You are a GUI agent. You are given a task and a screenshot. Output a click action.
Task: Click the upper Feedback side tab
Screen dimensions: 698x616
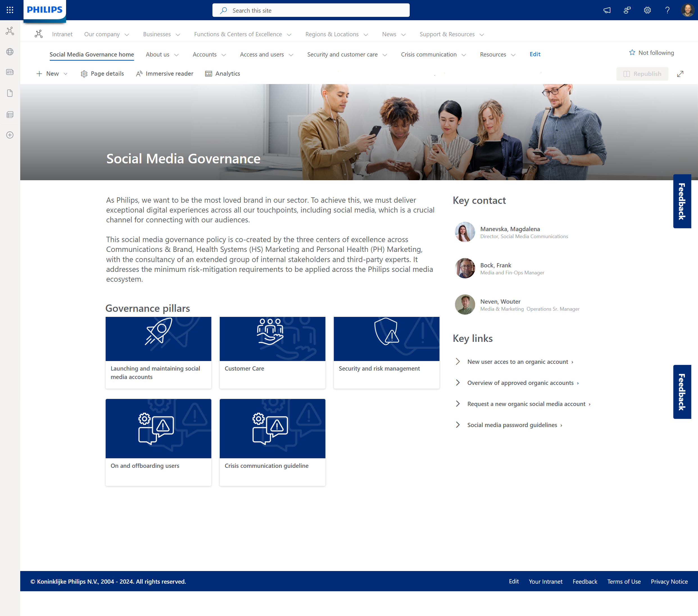coord(682,201)
